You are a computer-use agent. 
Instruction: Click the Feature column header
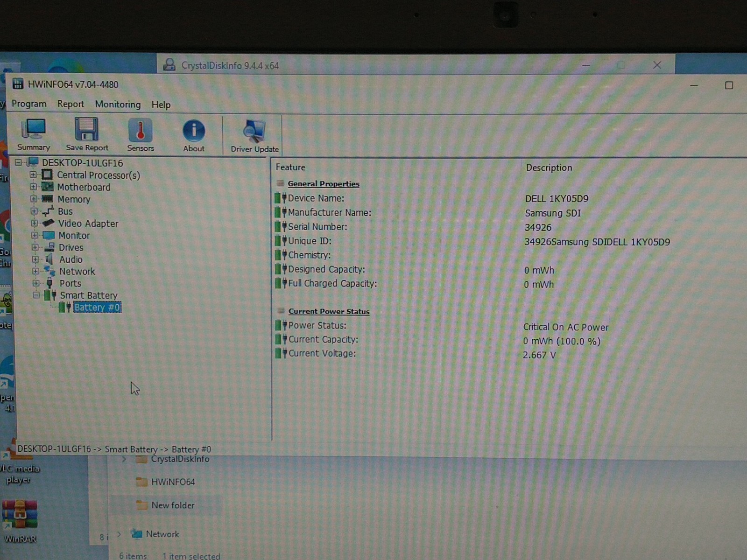tap(290, 167)
